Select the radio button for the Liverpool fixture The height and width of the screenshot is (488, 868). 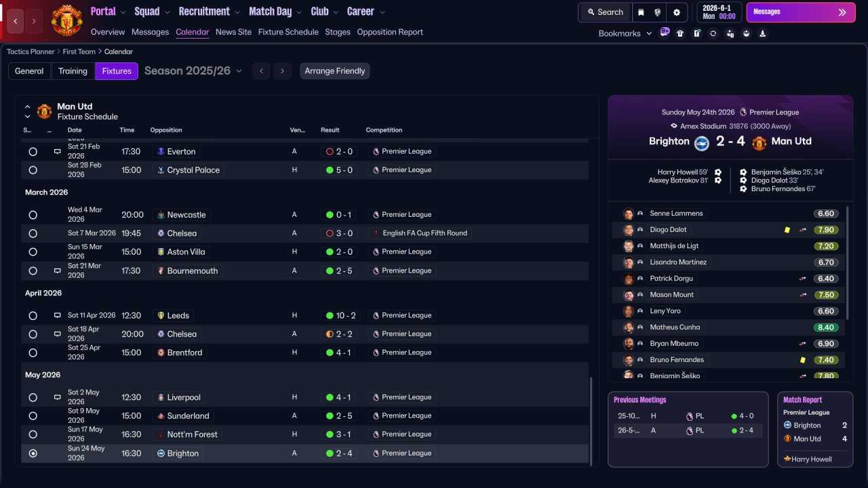33,397
